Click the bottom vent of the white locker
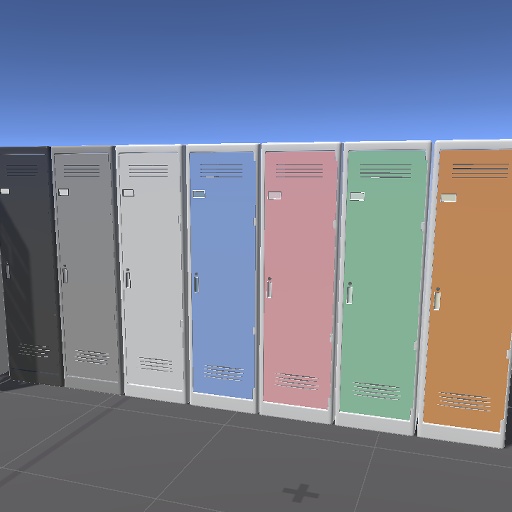This screenshot has width=512, height=512. (156, 364)
